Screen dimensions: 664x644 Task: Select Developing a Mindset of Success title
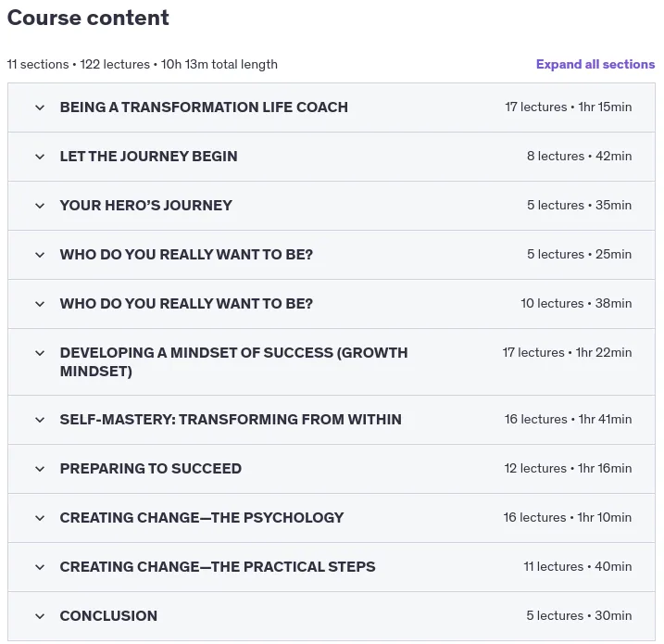coord(233,361)
